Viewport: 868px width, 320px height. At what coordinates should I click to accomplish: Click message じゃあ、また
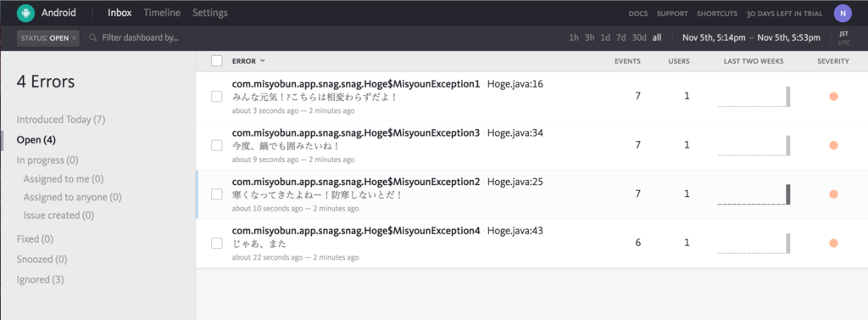[259, 244]
